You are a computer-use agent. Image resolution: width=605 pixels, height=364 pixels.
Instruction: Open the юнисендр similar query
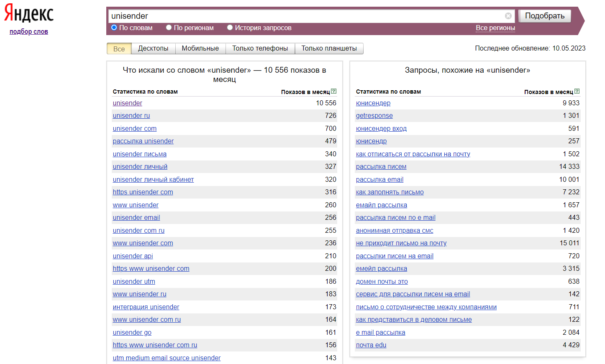pyautogui.click(x=372, y=141)
